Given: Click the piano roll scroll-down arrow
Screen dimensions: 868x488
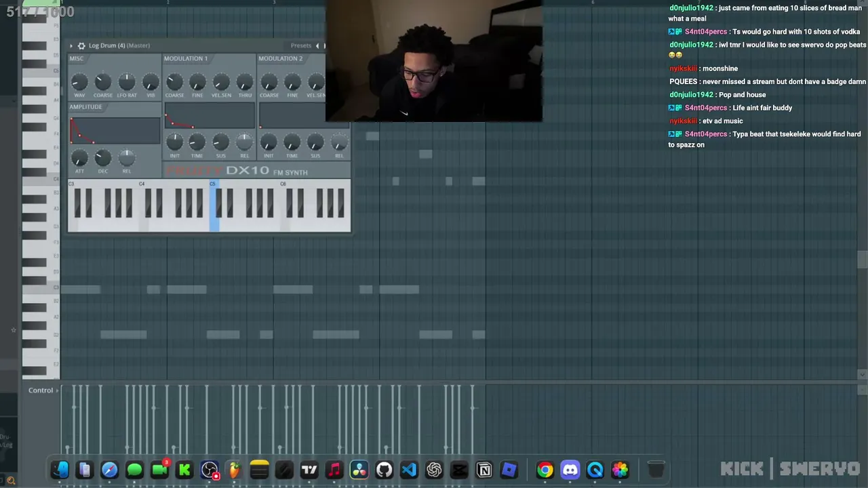Looking at the screenshot, I should (x=862, y=374).
